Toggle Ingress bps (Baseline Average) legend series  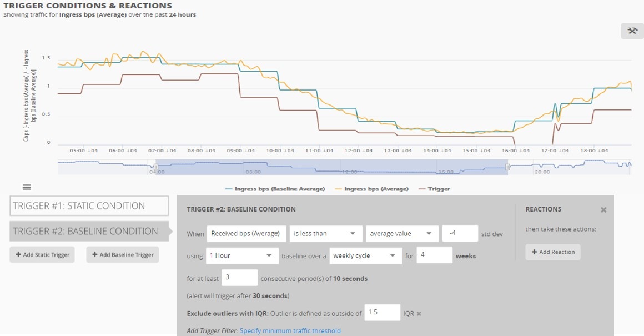[275, 189]
